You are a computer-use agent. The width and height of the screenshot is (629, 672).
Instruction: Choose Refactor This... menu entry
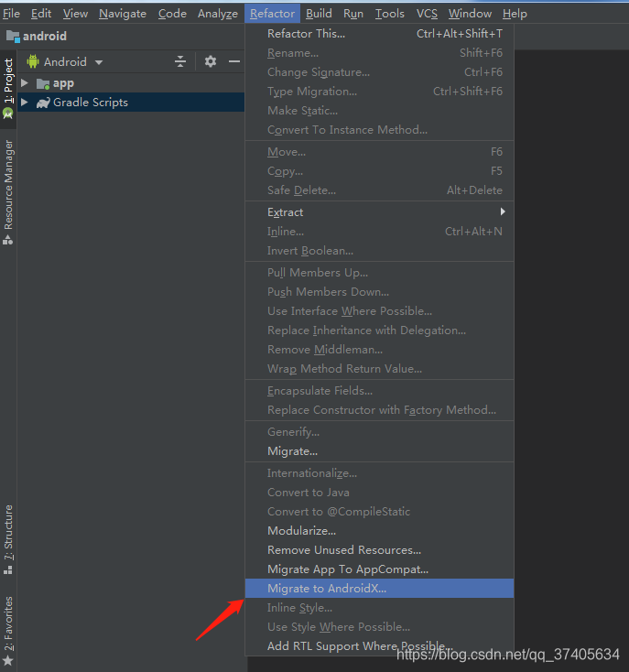coord(380,34)
